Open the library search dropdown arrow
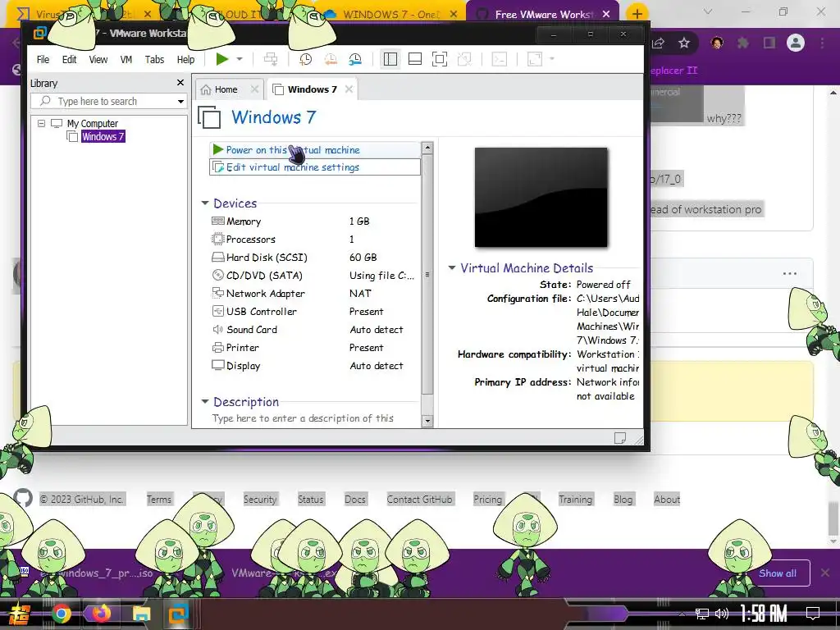 180,101
